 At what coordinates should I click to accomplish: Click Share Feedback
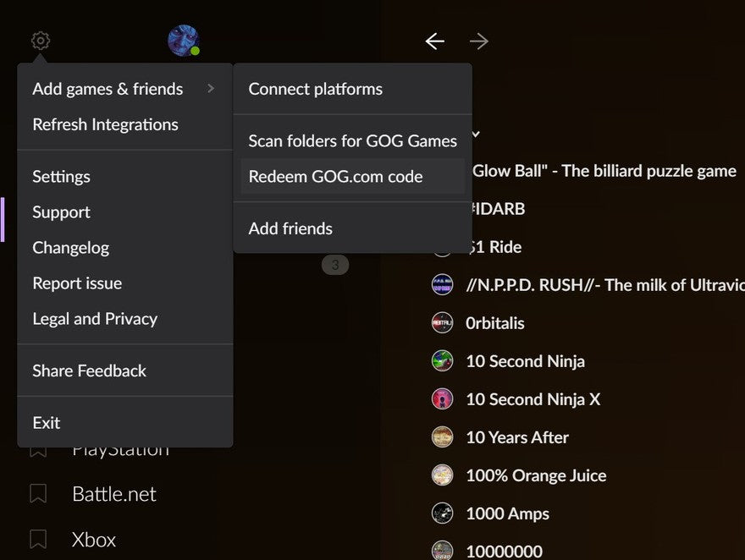(x=89, y=371)
